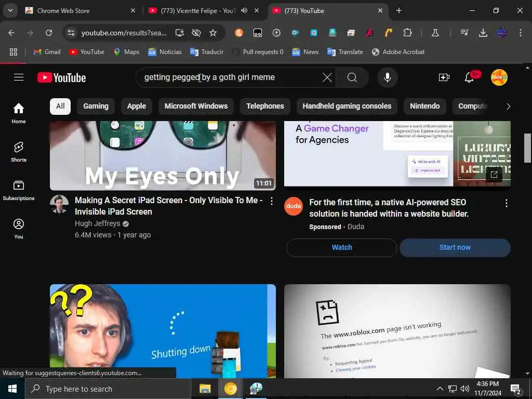Viewport: 532px width, 399px height.
Task: Play the My Eyes Only thumbnail video
Action: point(163,155)
